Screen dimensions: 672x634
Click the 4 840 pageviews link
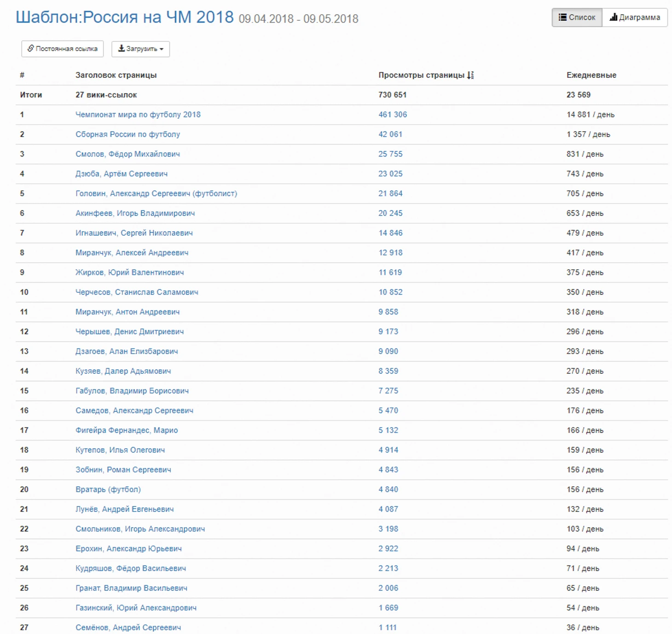tap(388, 489)
